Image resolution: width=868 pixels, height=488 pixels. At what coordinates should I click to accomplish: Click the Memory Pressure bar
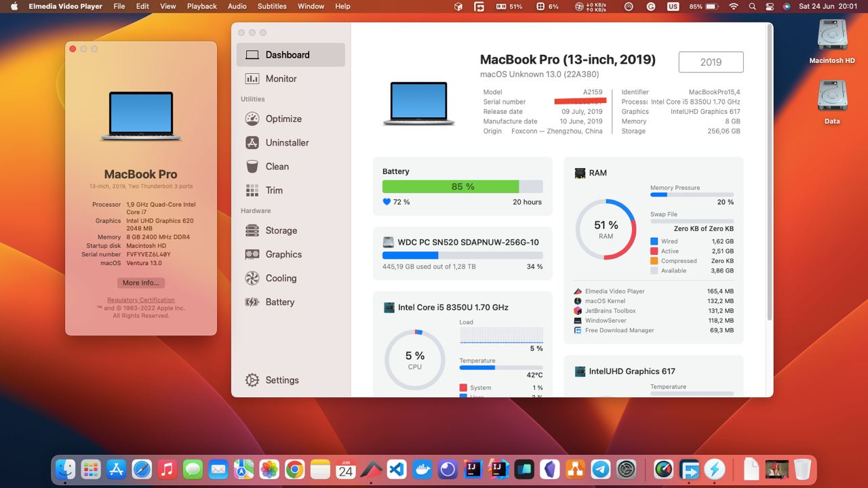[x=692, y=195]
